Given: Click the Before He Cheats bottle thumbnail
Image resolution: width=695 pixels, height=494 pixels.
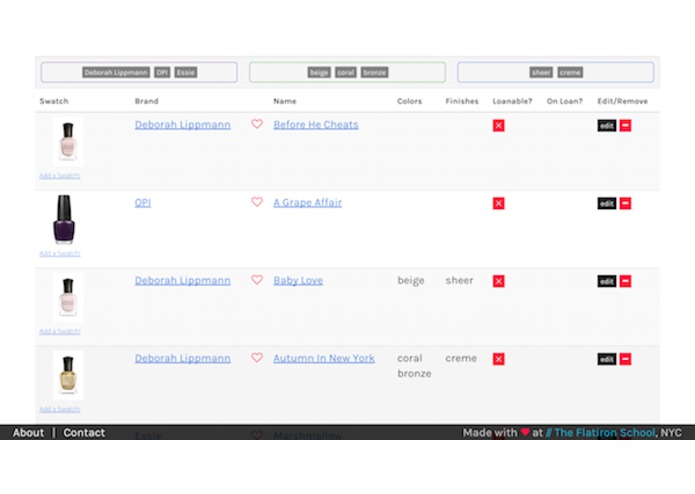Looking at the screenshot, I should click(x=68, y=142).
